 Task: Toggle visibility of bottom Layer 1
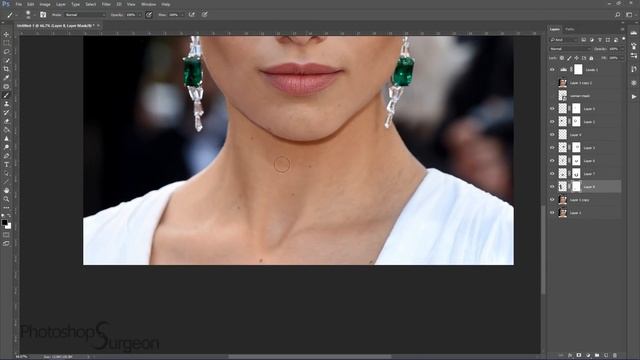coord(552,213)
